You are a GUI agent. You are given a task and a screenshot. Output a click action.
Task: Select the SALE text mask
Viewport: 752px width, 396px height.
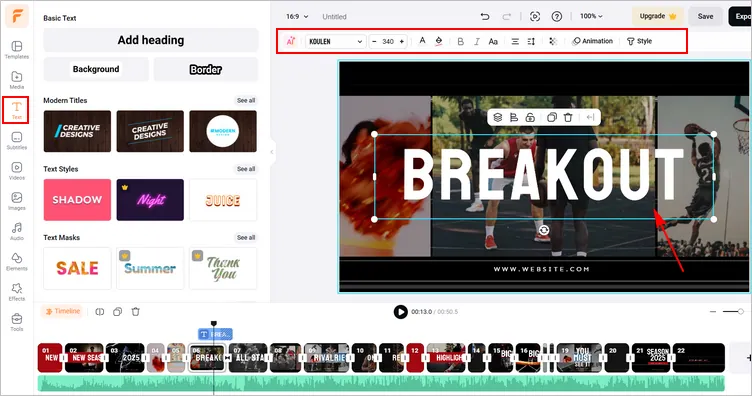pyautogui.click(x=77, y=268)
